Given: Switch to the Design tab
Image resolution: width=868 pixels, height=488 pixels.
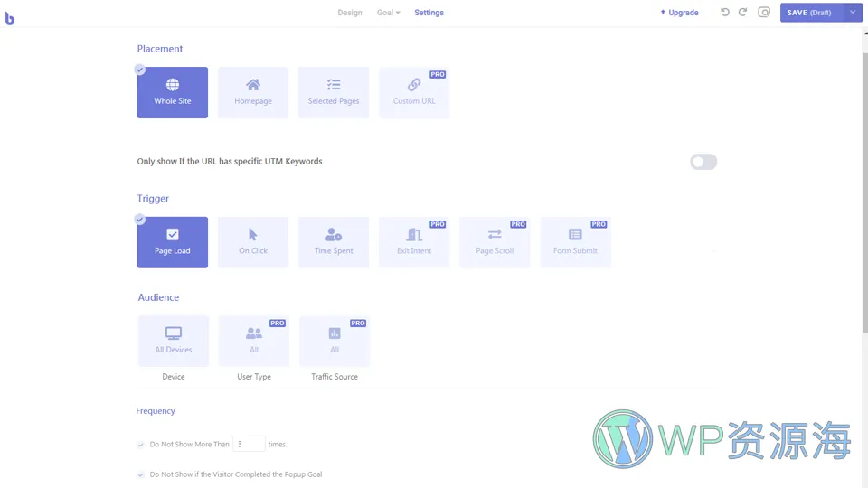Looking at the screenshot, I should [350, 13].
